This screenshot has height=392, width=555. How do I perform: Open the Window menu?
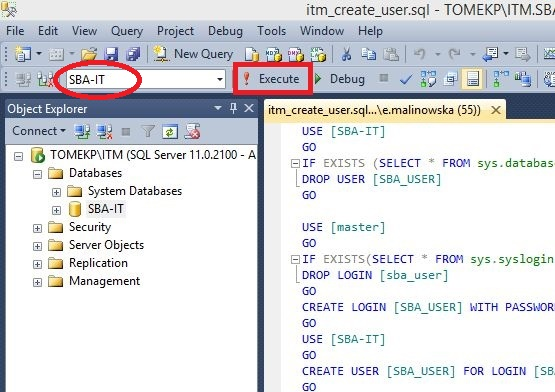322,31
